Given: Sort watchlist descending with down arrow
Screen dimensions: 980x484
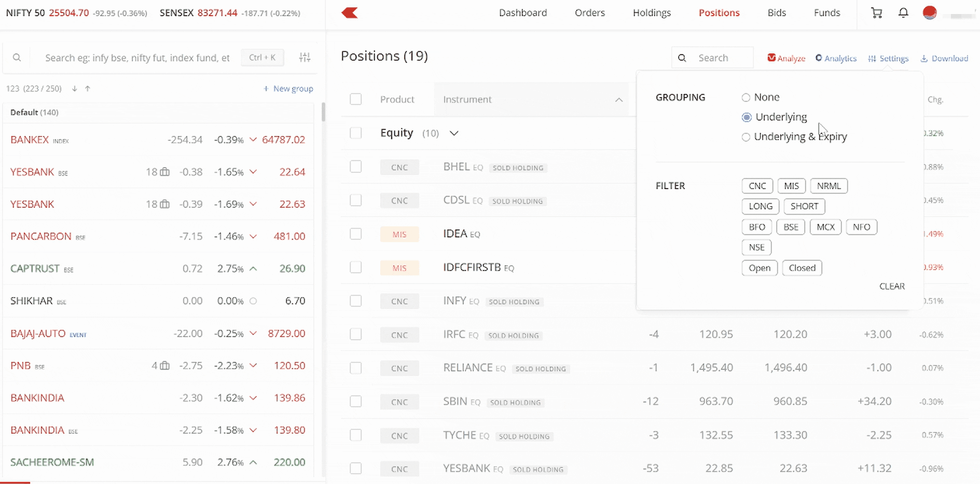Looking at the screenshot, I should tap(75, 89).
